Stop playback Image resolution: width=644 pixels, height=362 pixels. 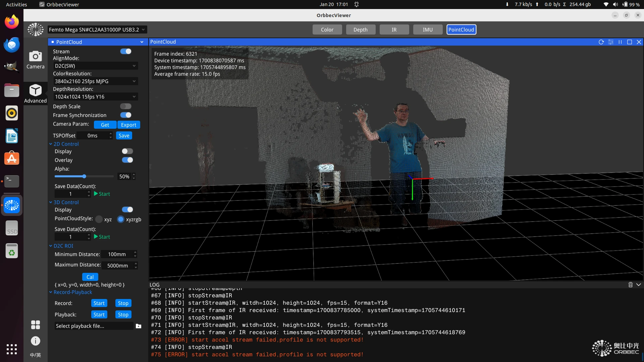point(123,314)
